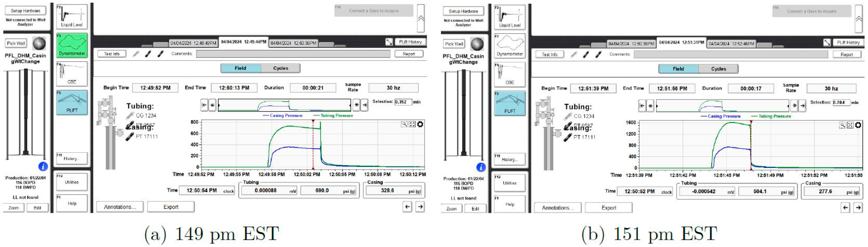This screenshot has height=247, width=868.
Task: Open CBE module in left screenshot
Action: click(x=72, y=74)
